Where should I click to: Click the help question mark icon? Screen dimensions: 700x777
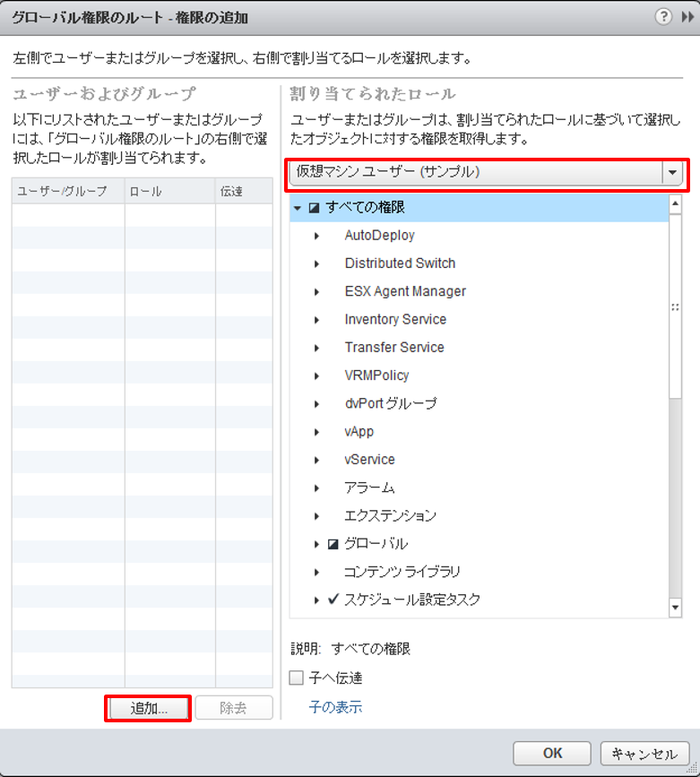click(x=663, y=17)
